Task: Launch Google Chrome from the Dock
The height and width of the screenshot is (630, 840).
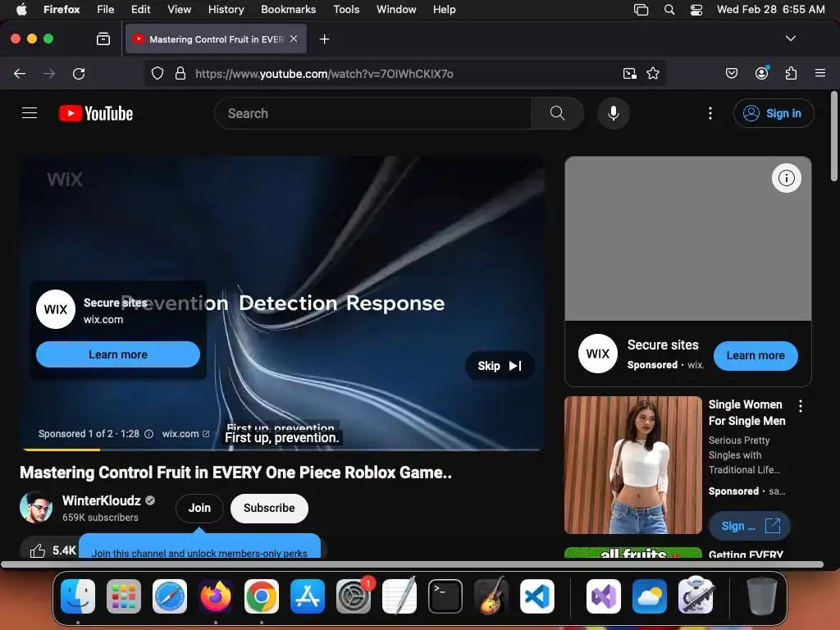Action: 262,596
